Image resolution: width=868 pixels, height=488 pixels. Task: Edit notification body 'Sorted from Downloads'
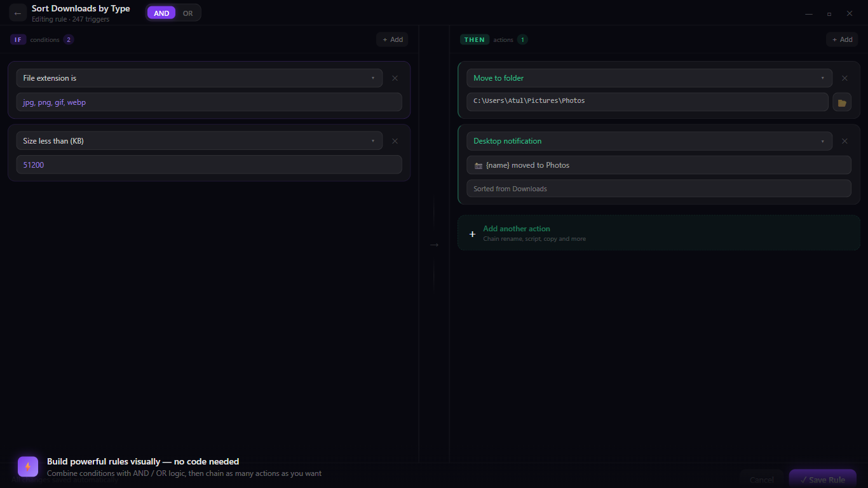coord(659,189)
